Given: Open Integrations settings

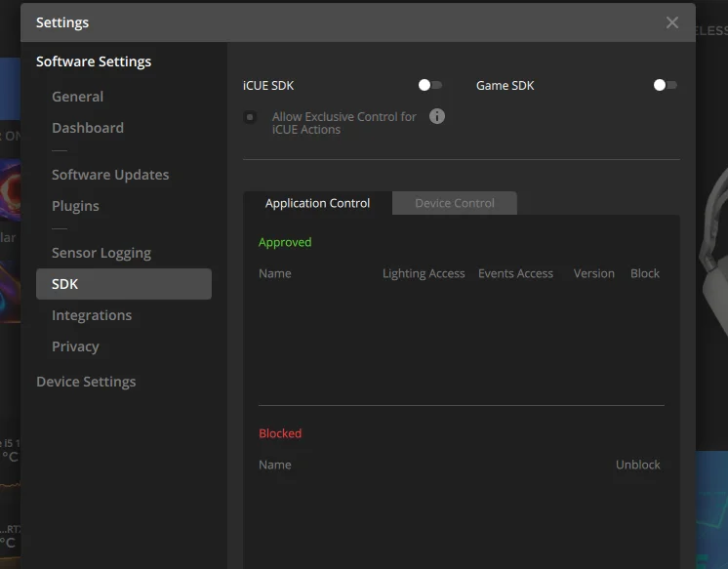Looking at the screenshot, I should [x=92, y=315].
